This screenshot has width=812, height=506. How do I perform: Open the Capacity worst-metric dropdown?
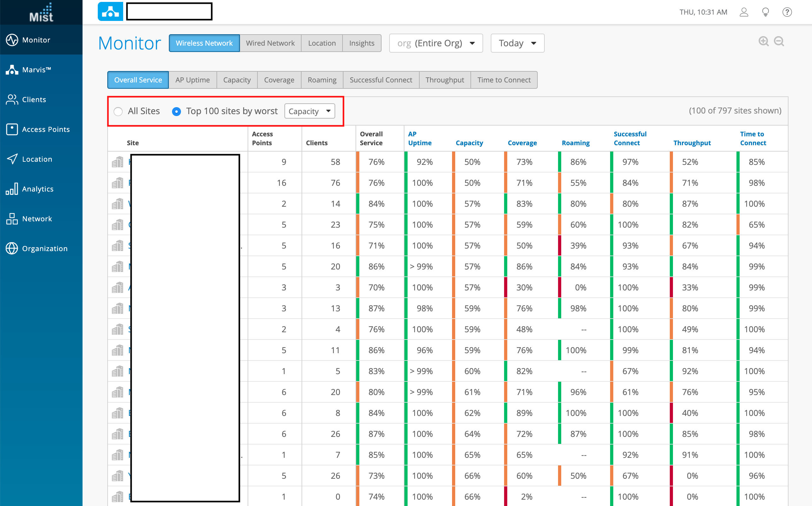[309, 111]
